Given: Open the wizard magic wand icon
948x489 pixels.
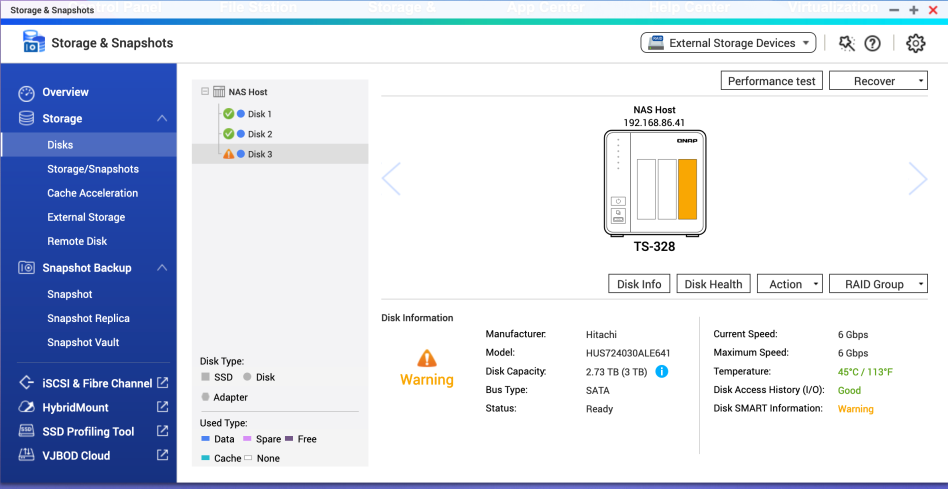Looking at the screenshot, I should 847,43.
